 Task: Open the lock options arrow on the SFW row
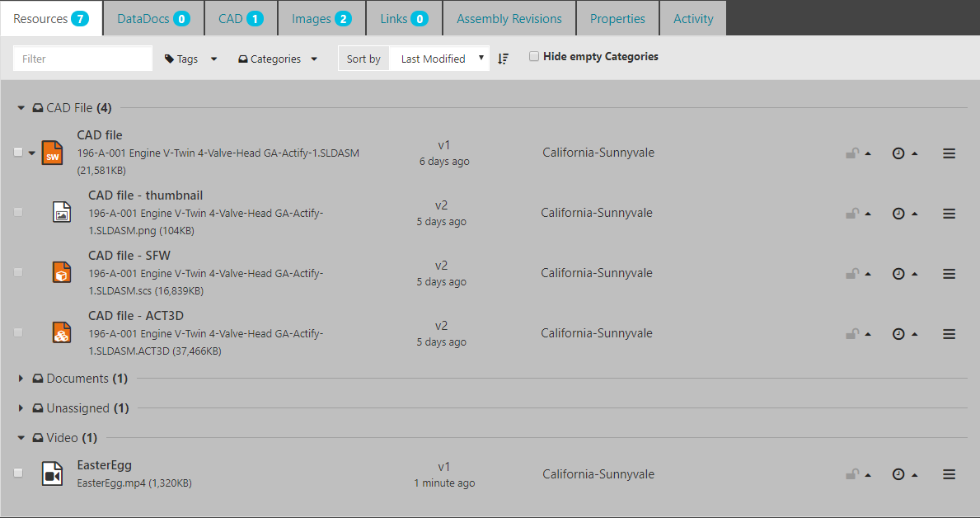pos(868,274)
